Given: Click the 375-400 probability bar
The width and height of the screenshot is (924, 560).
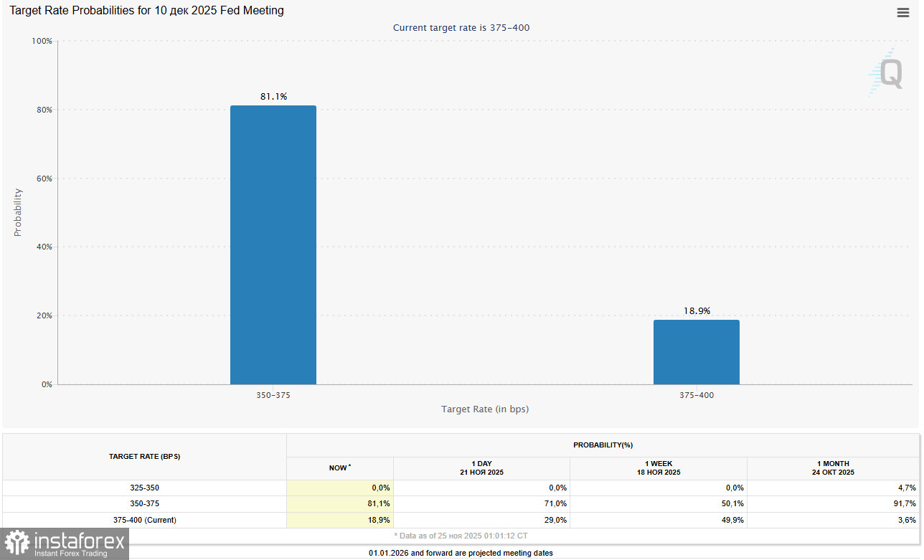Looking at the screenshot, I should coord(696,351).
